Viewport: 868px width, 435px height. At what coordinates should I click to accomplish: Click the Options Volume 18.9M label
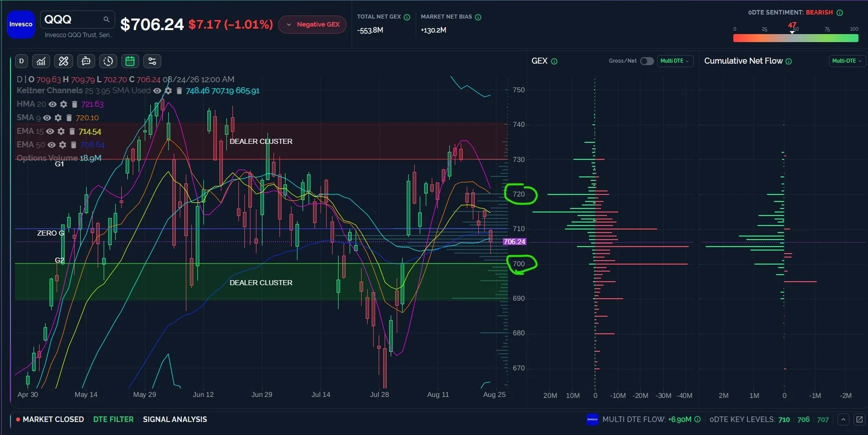click(59, 158)
